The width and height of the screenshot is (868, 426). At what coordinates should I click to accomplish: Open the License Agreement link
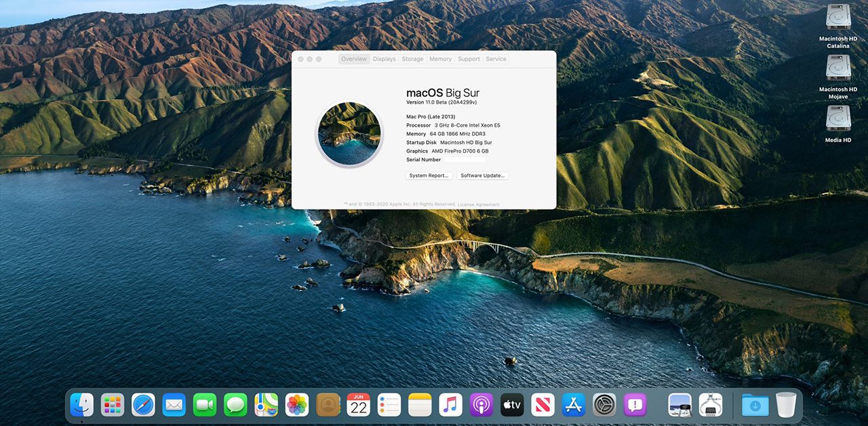coord(479,204)
